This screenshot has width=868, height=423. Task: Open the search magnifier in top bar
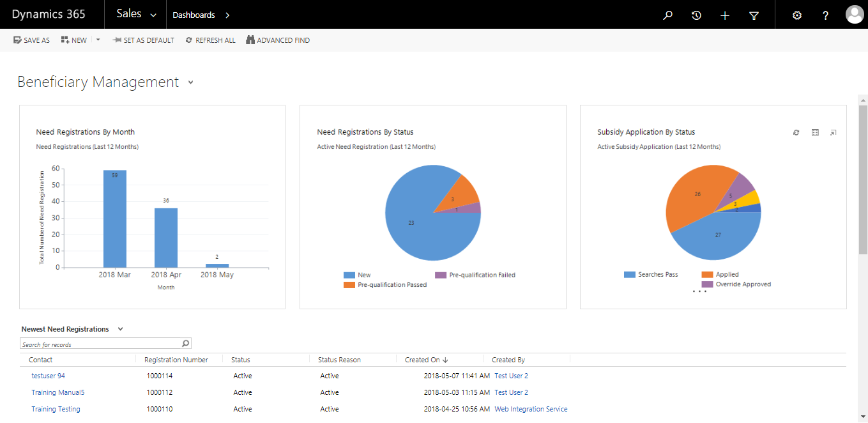[x=667, y=15]
